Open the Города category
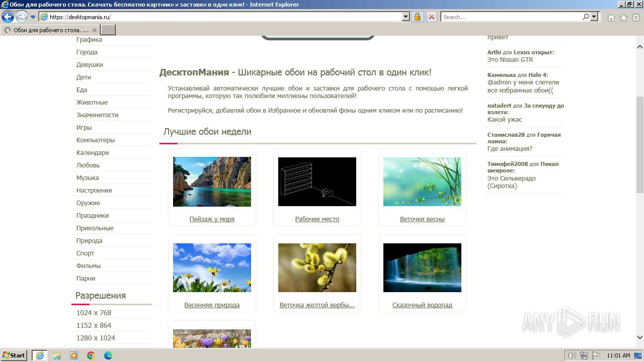 (x=87, y=52)
